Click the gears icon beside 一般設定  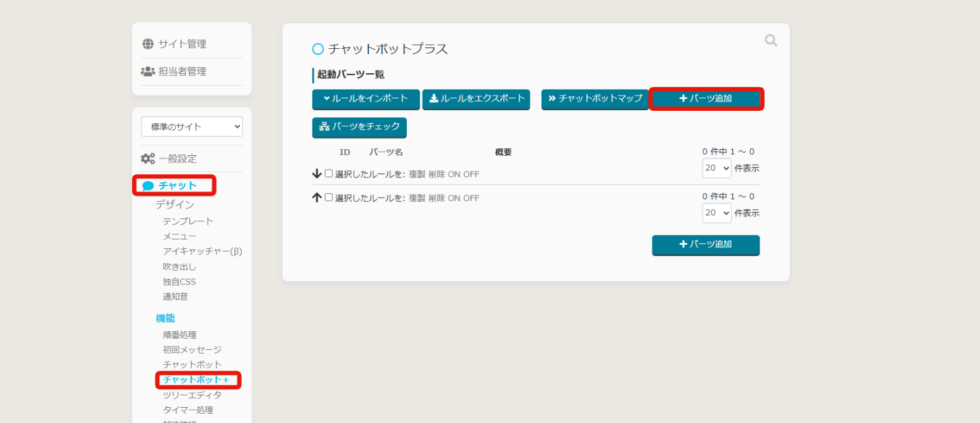tap(148, 158)
